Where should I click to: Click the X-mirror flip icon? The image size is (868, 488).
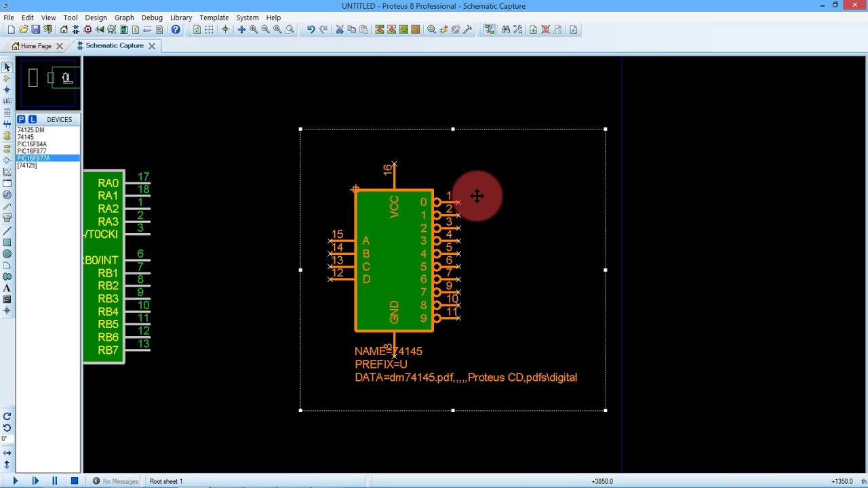pos(7,453)
